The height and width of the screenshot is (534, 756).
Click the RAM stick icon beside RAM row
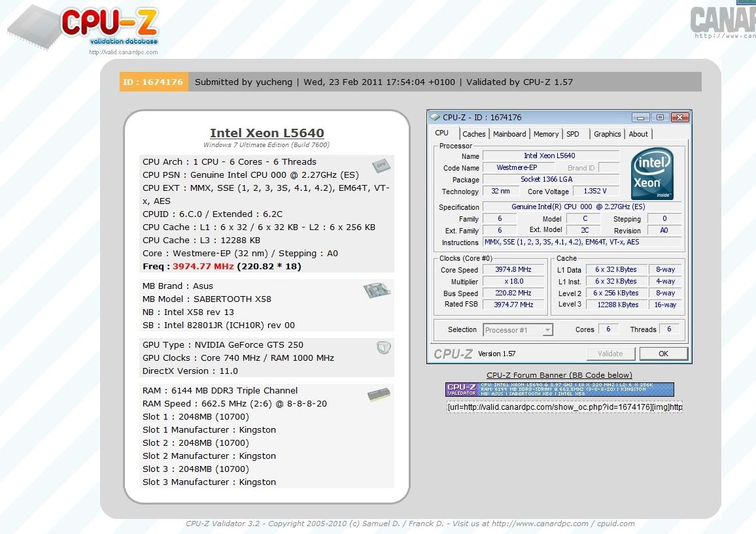tap(379, 394)
